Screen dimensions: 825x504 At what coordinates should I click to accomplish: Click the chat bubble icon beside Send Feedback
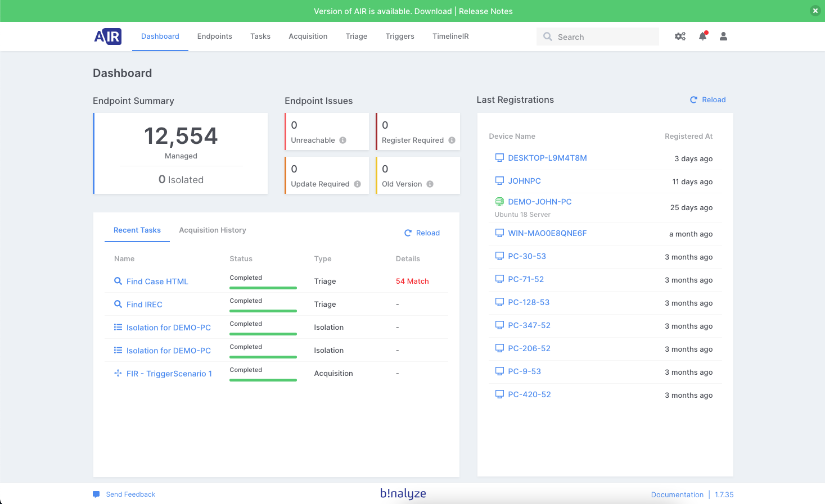click(x=96, y=494)
